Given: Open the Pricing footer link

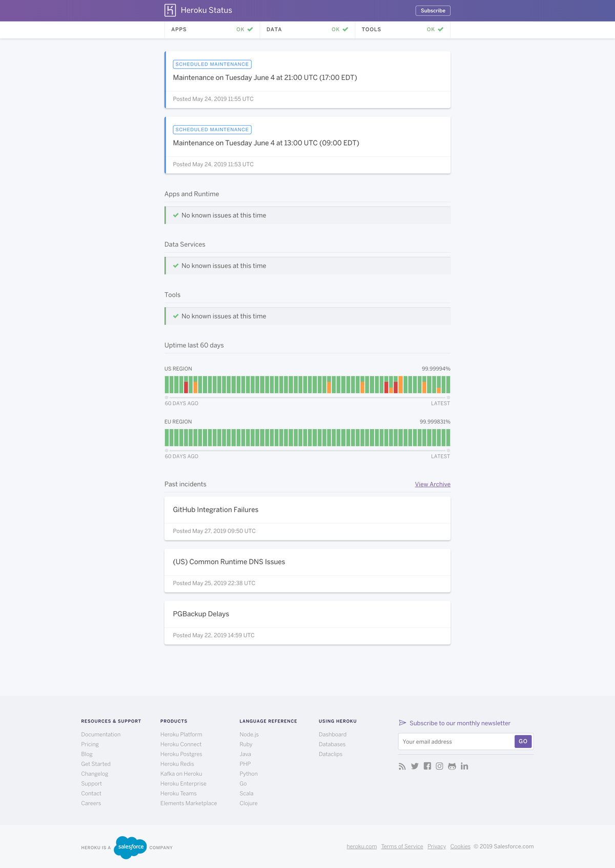Looking at the screenshot, I should [x=90, y=744].
